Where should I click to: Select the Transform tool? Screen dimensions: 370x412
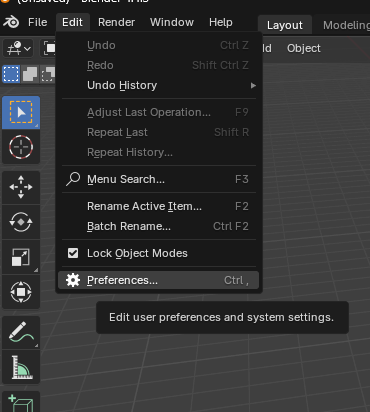click(21, 292)
